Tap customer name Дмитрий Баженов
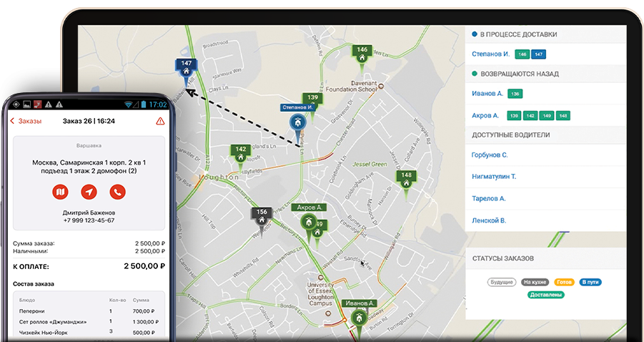 [x=89, y=213]
